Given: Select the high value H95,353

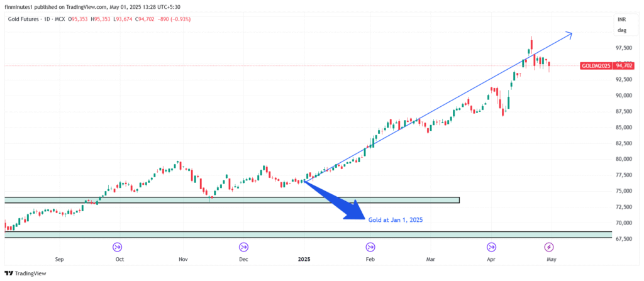Looking at the screenshot, I should click(100, 19).
